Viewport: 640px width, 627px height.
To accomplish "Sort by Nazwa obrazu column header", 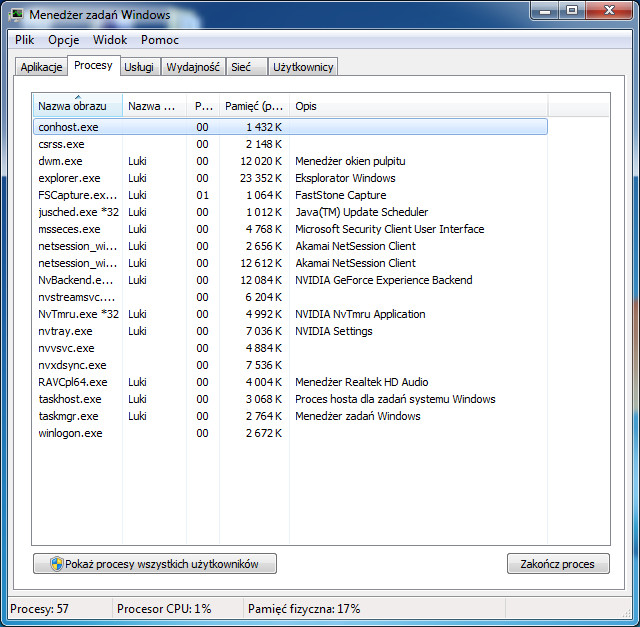I will coord(78,106).
